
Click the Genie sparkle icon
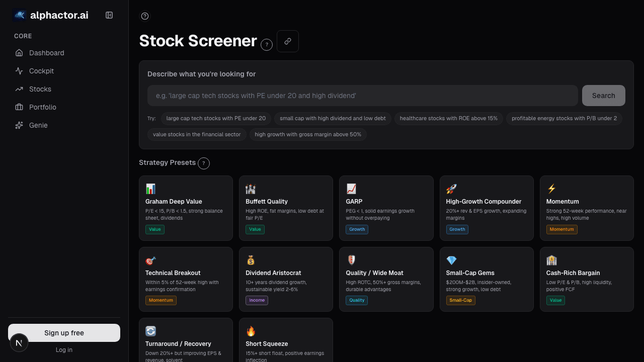pos(19,125)
